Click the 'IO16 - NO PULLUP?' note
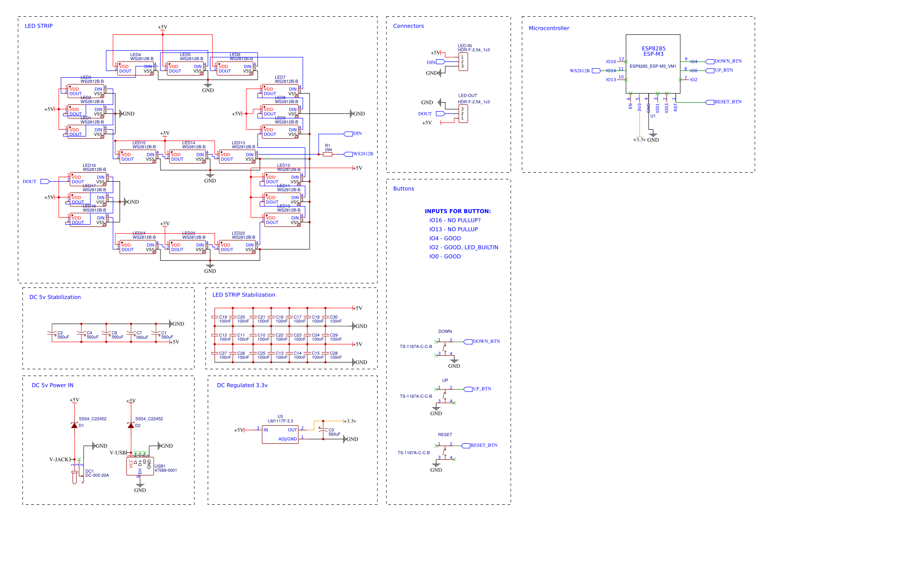The width and height of the screenshot is (904, 588). point(455,220)
